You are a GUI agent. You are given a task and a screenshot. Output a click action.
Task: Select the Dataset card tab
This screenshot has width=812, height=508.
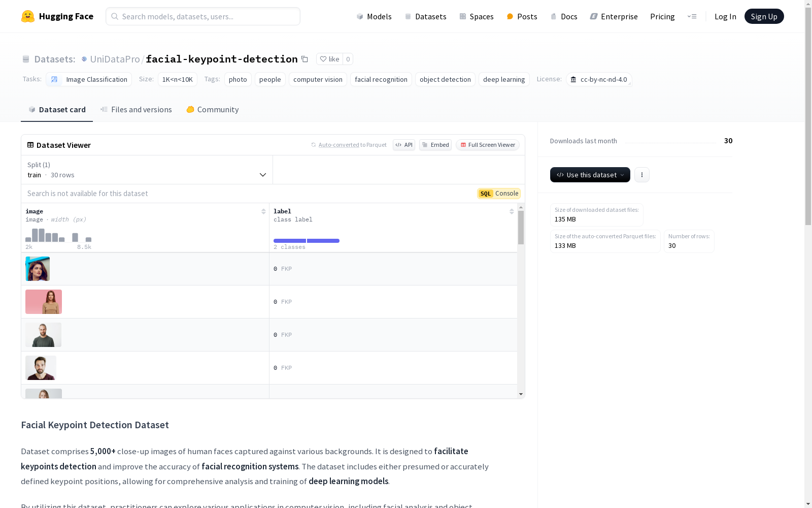(x=57, y=109)
